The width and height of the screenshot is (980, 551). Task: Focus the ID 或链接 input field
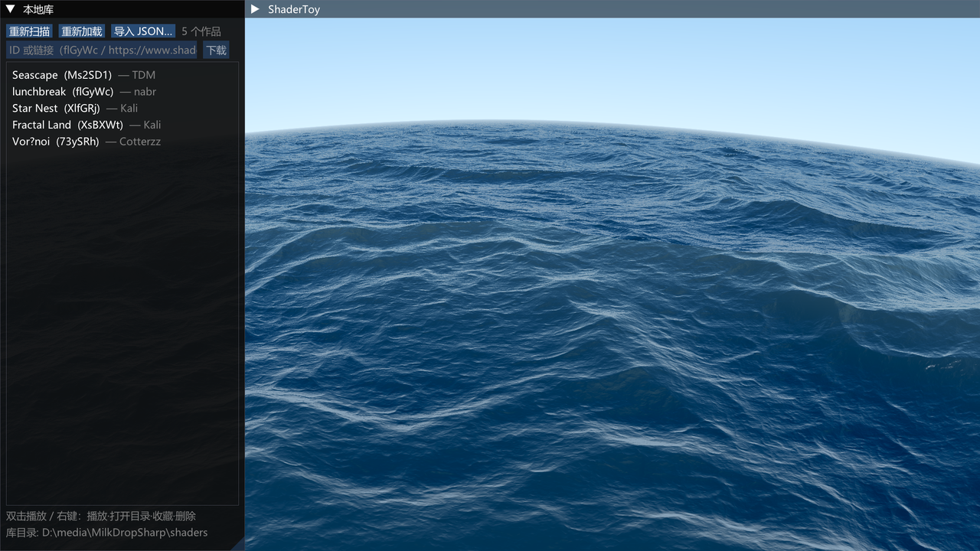pyautogui.click(x=102, y=51)
